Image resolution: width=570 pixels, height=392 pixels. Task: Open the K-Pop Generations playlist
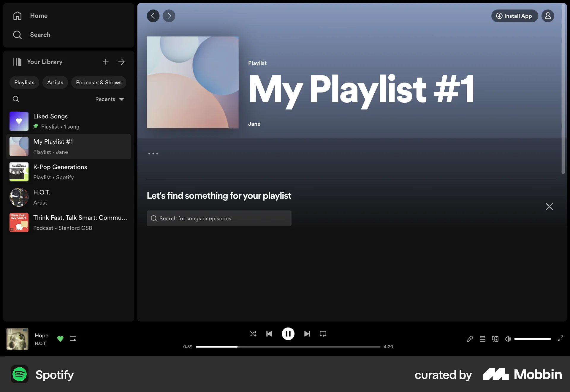pyautogui.click(x=60, y=172)
